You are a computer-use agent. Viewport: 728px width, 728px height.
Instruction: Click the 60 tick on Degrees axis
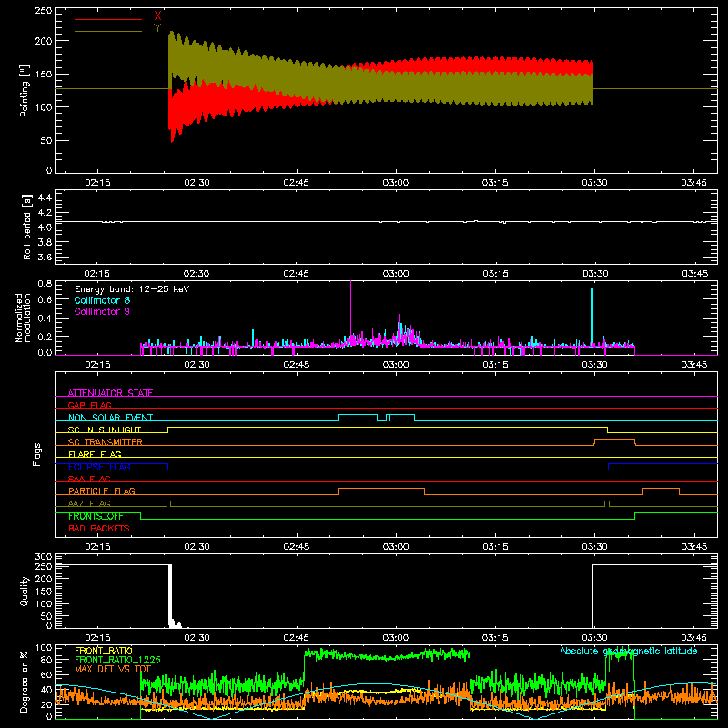(x=46, y=674)
